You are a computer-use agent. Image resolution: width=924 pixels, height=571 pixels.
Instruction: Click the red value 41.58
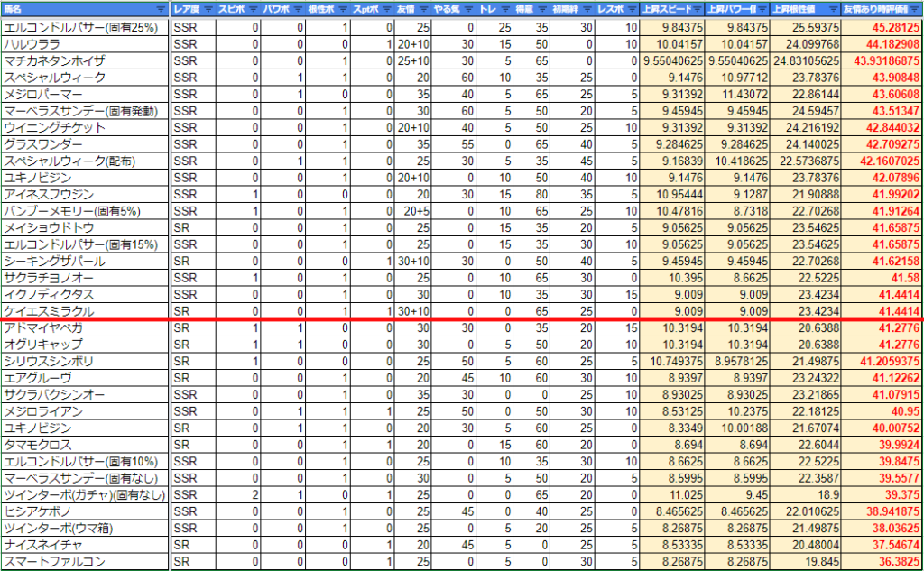pos(904,278)
